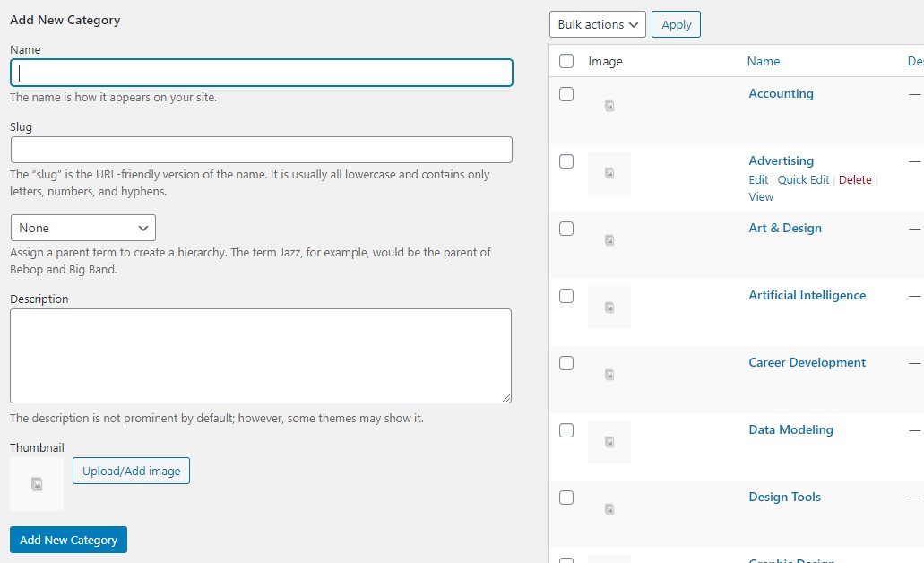
Task: Click the Apply button next to Bulk actions
Action: click(x=676, y=24)
